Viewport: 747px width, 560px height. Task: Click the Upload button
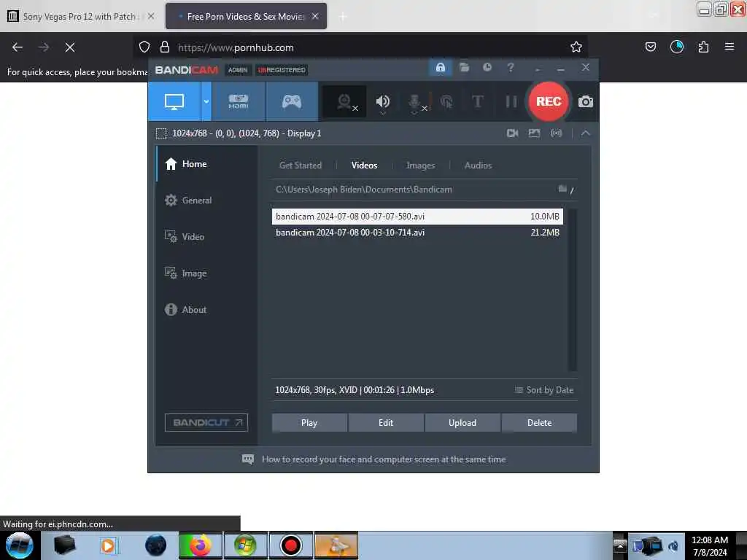tap(462, 423)
